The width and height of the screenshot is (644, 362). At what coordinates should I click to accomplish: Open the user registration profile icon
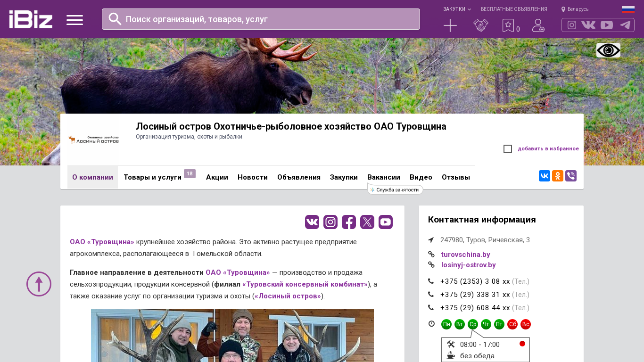coord(538,25)
